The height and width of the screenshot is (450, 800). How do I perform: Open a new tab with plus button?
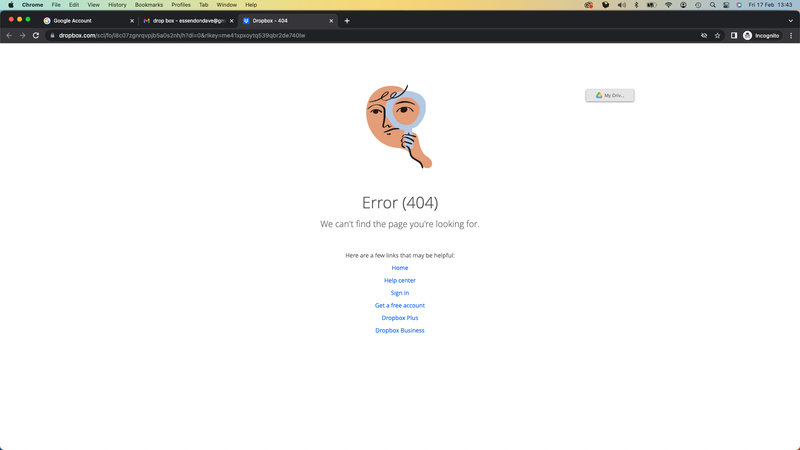[x=347, y=21]
